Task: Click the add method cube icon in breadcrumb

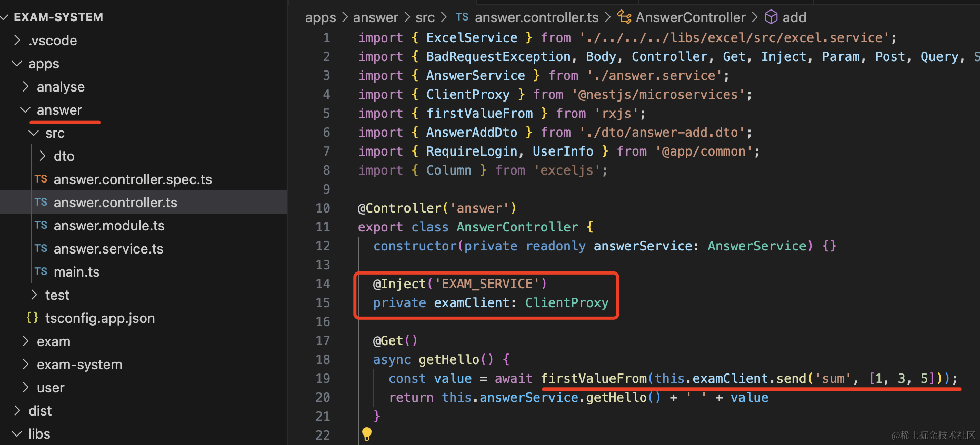Action: pyautogui.click(x=771, y=17)
